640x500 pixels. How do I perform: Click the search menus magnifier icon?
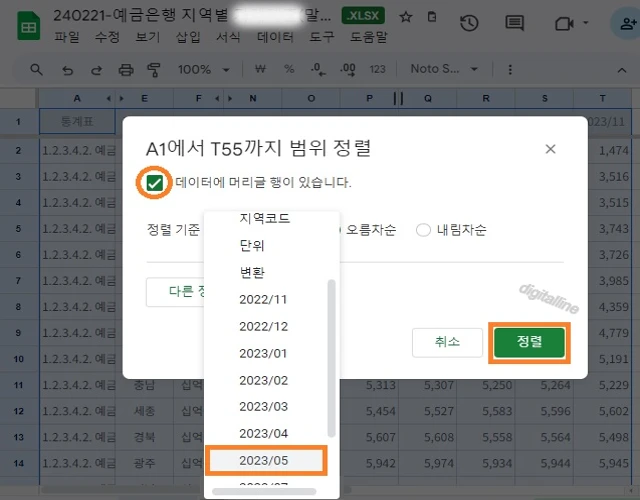tap(36, 69)
